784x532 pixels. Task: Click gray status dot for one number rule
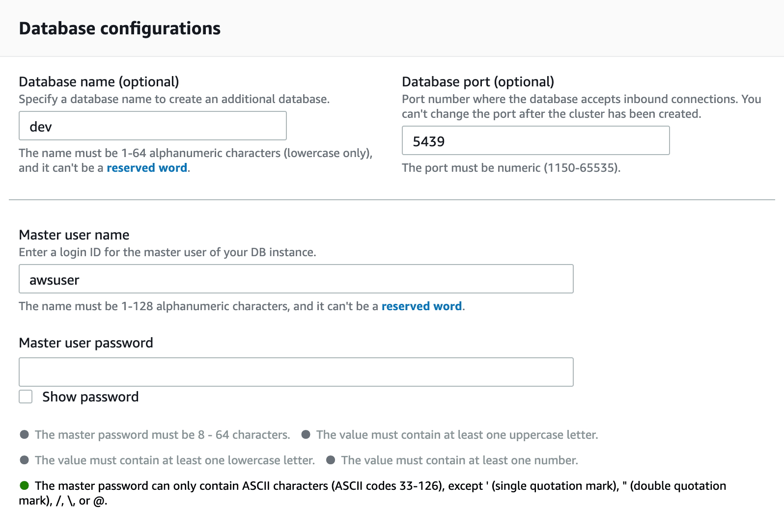pyautogui.click(x=331, y=460)
